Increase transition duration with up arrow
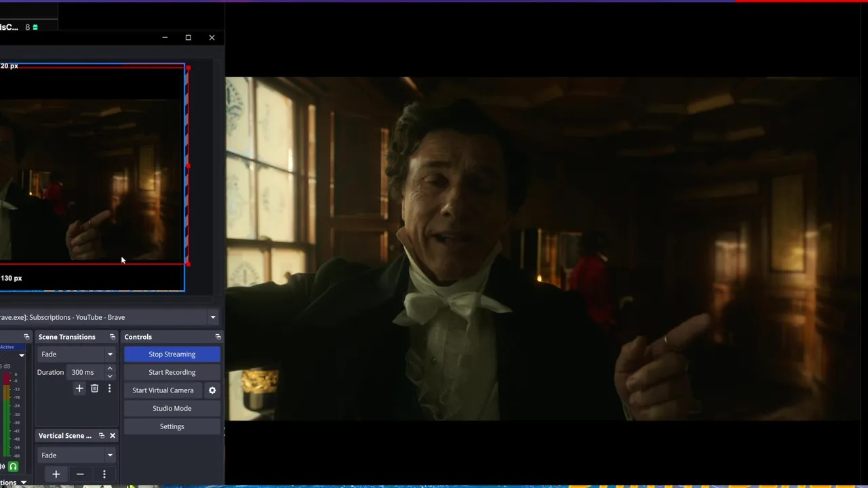 (x=110, y=369)
